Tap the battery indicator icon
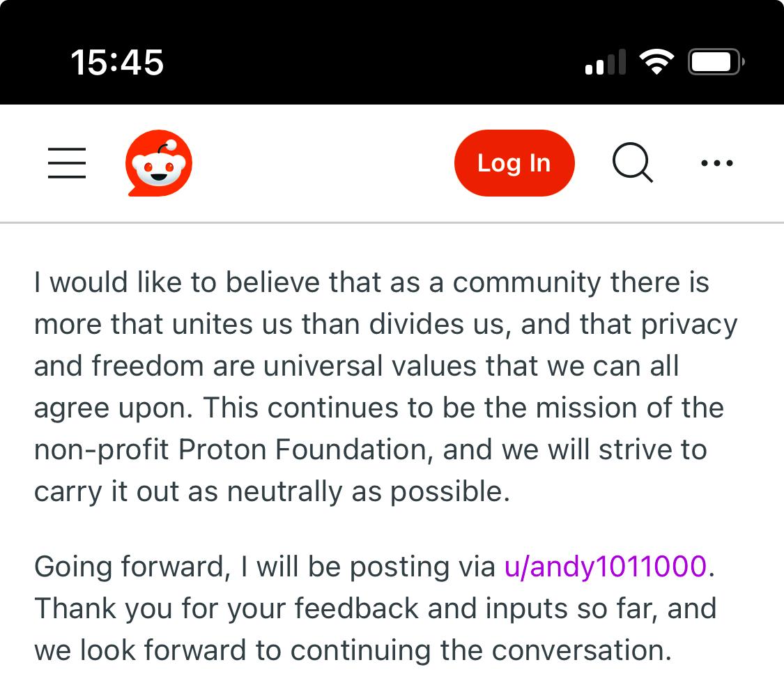 point(716,62)
